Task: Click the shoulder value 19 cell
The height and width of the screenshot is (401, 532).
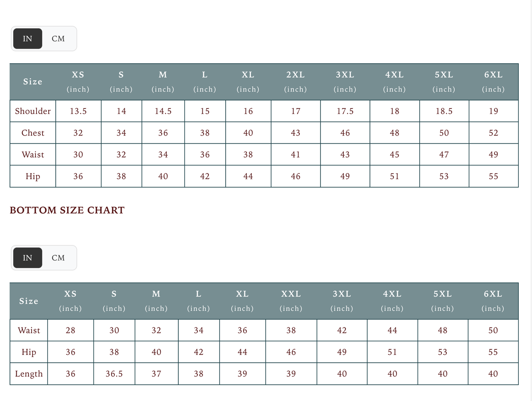Action: 493,111
